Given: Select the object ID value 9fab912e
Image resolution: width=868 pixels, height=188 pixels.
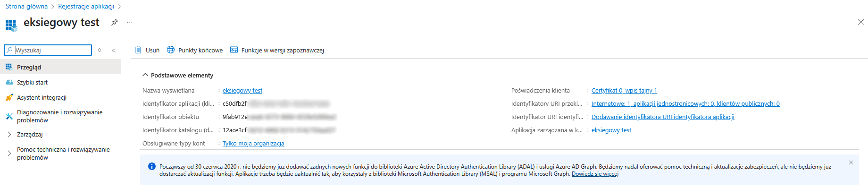Looking at the screenshot, I should [279, 117].
